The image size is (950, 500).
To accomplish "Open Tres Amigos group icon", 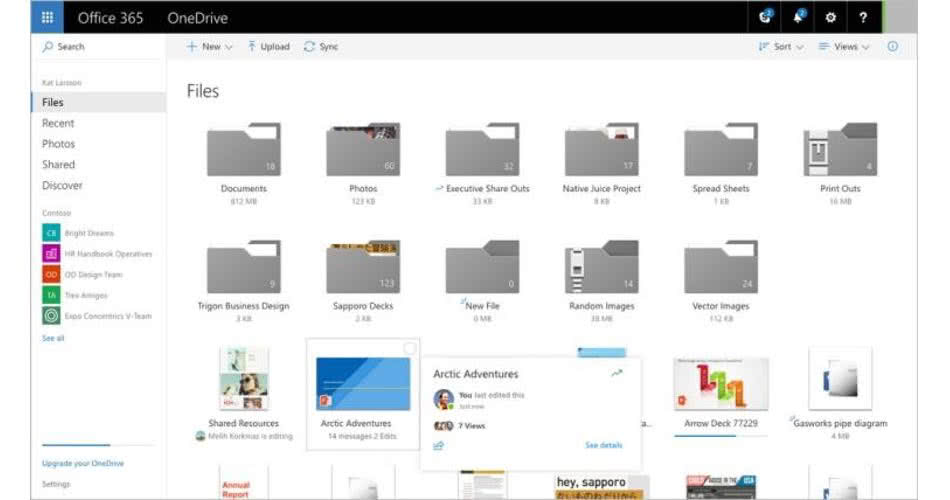I will pyautogui.click(x=51, y=295).
